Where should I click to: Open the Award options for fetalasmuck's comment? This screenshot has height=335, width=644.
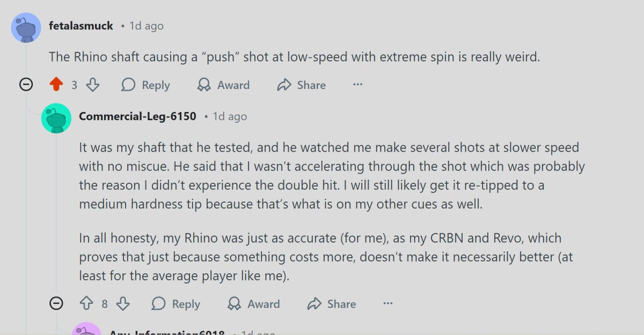[224, 85]
